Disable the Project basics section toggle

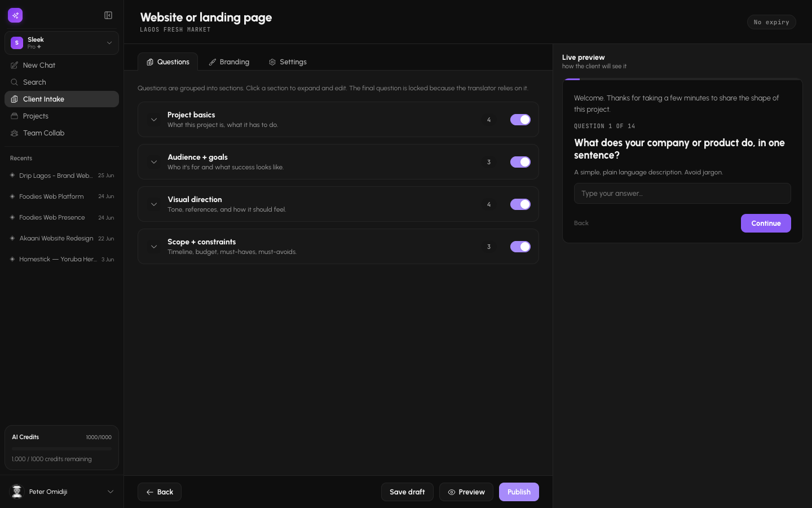pyautogui.click(x=520, y=120)
